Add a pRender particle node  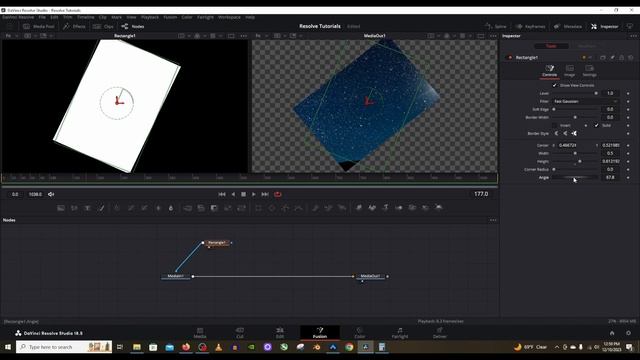coord(342,208)
